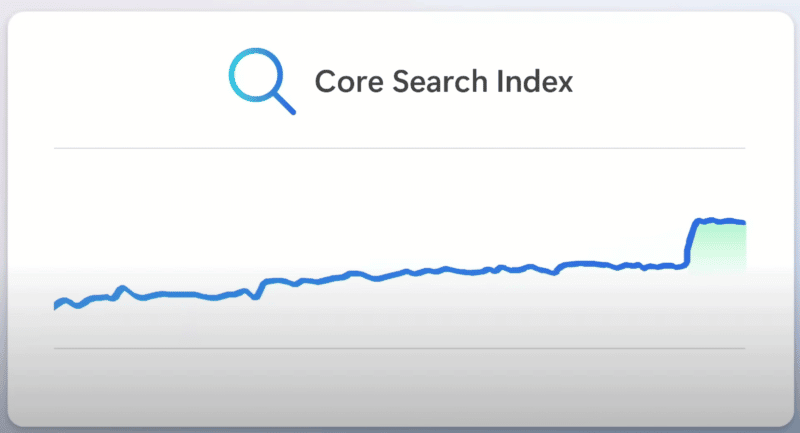Click the flat plateau atop the green area

(x=720, y=220)
